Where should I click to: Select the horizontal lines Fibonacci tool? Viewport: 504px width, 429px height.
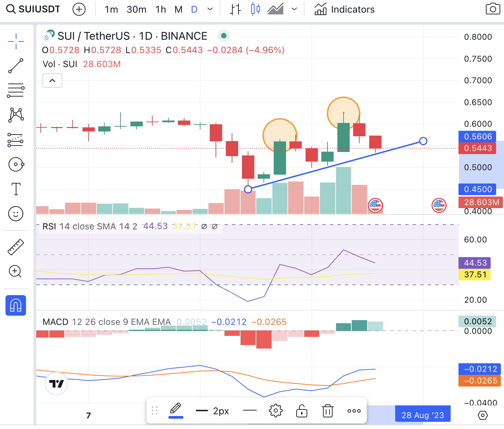tap(16, 90)
